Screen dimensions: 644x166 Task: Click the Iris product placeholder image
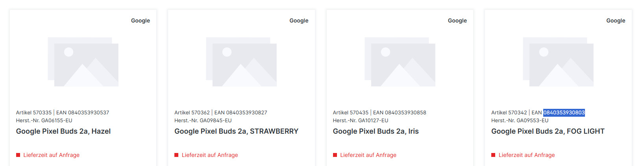(400, 62)
